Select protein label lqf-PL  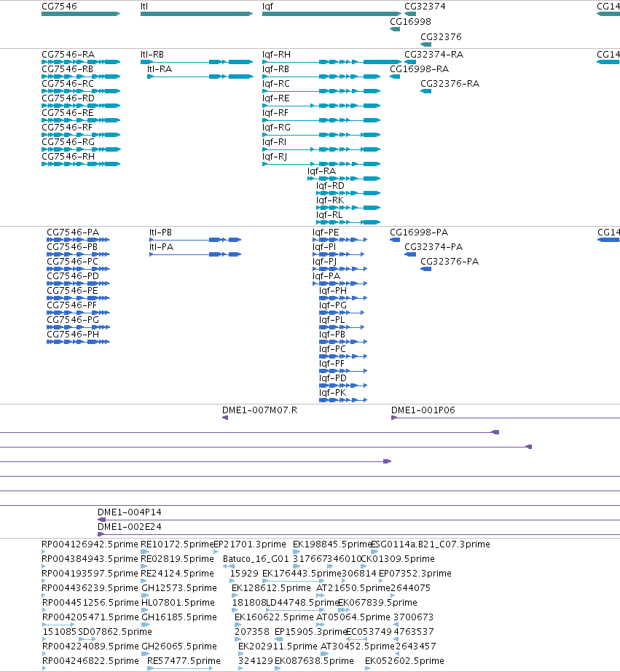pyautogui.click(x=331, y=320)
